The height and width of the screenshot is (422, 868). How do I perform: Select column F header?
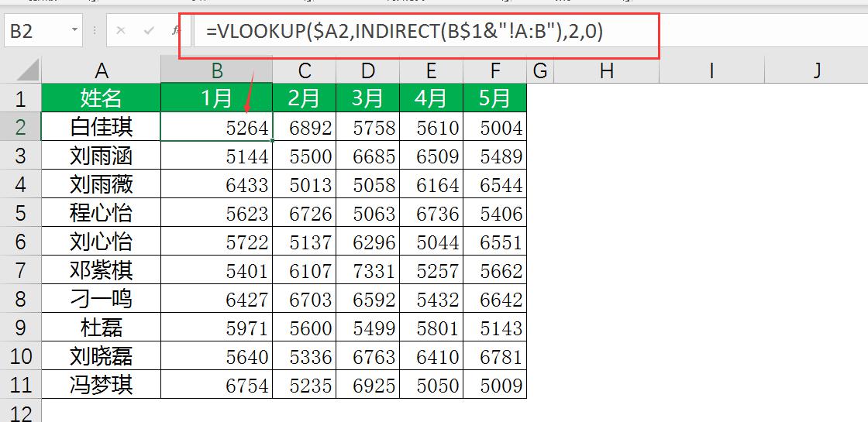pos(495,70)
